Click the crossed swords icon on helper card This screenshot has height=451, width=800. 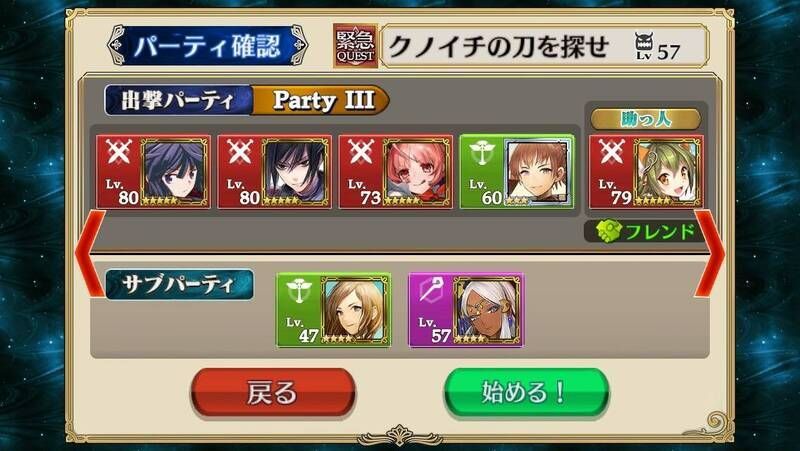click(x=612, y=152)
